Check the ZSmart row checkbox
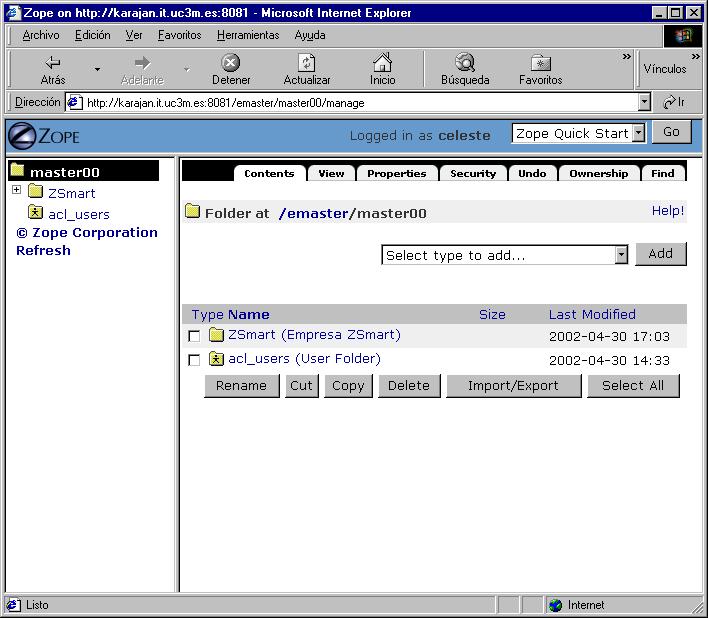 click(194, 336)
